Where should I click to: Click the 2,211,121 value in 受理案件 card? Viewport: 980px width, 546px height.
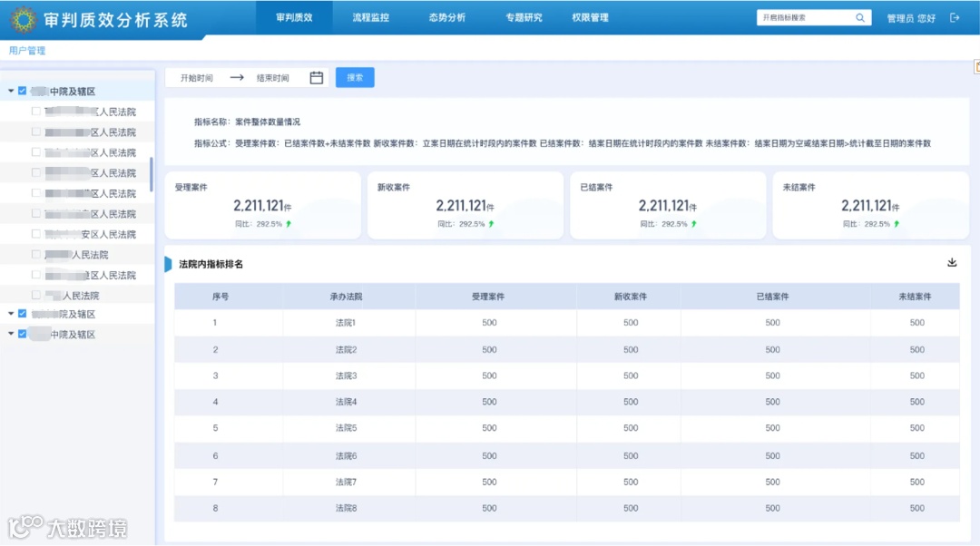(x=259, y=206)
